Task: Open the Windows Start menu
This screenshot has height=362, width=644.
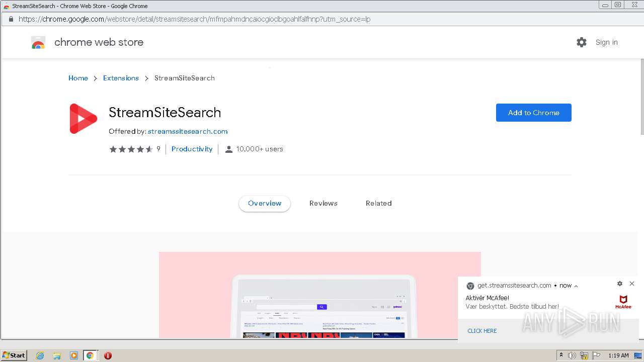Action: point(14,355)
